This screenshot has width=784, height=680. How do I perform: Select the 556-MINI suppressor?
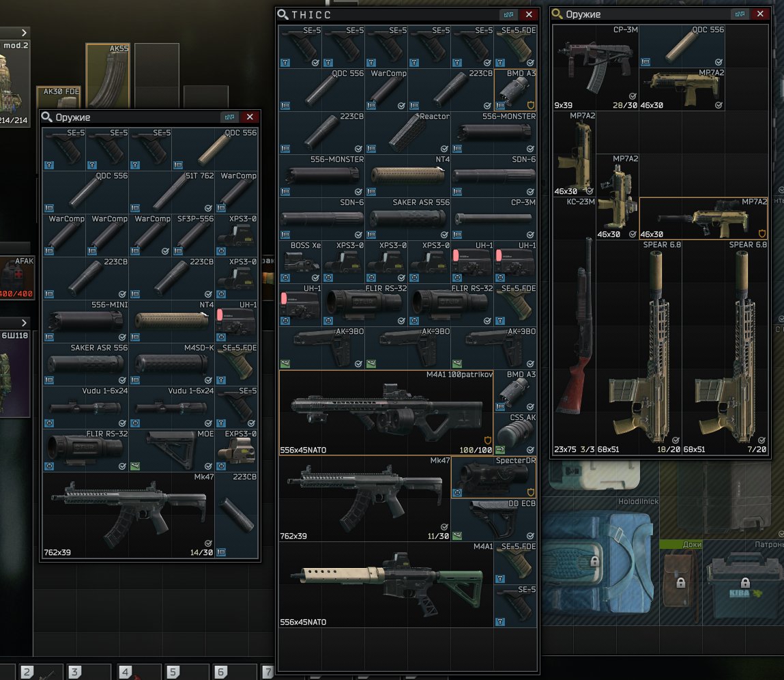[x=85, y=322]
